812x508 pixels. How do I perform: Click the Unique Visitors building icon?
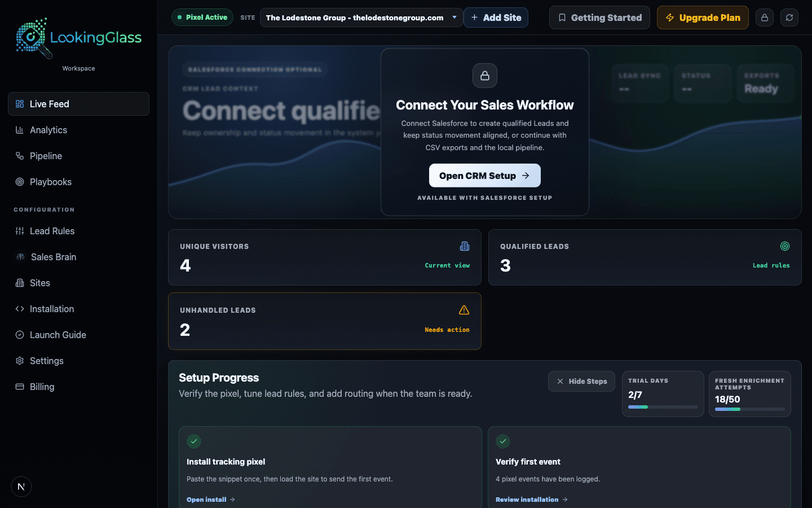tap(465, 246)
